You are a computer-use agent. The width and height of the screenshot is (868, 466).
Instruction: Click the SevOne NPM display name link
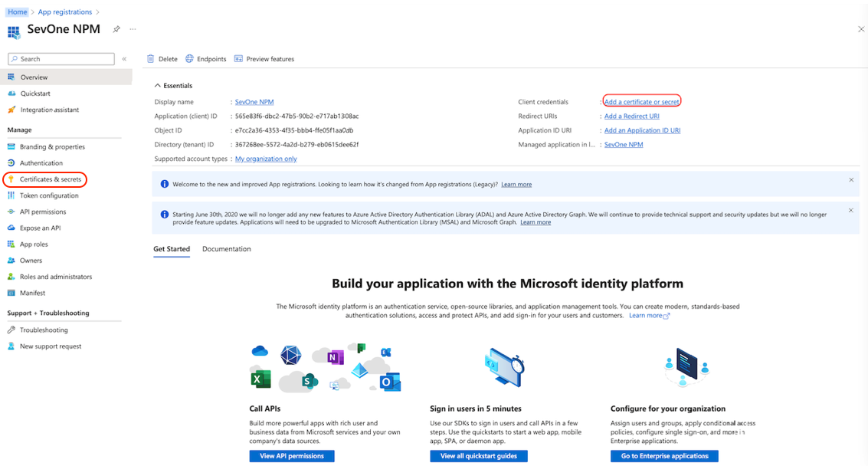point(254,102)
